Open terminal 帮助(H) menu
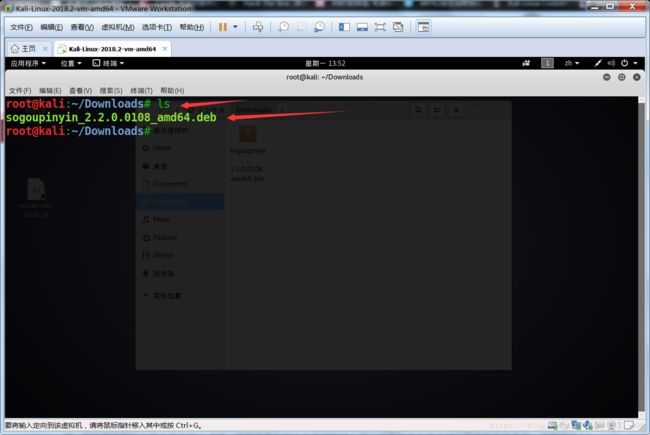Viewport: 650px width, 435px height. click(172, 90)
